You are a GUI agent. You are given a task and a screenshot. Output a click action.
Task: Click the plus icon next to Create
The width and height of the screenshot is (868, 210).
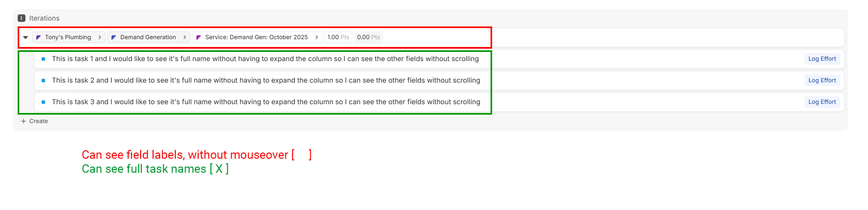tap(23, 121)
